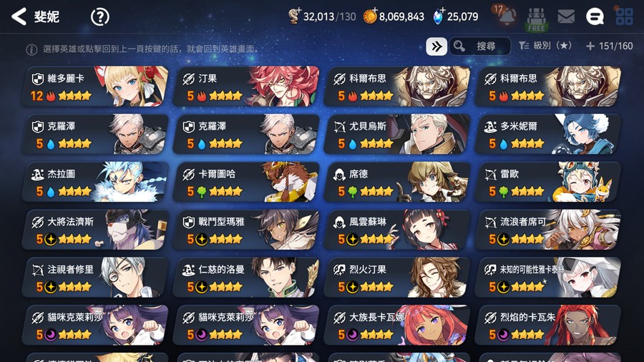Open the 級別 (★) sort filter
Image resolution: width=644 pixels, height=362 pixels.
click(x=545, y=46)
